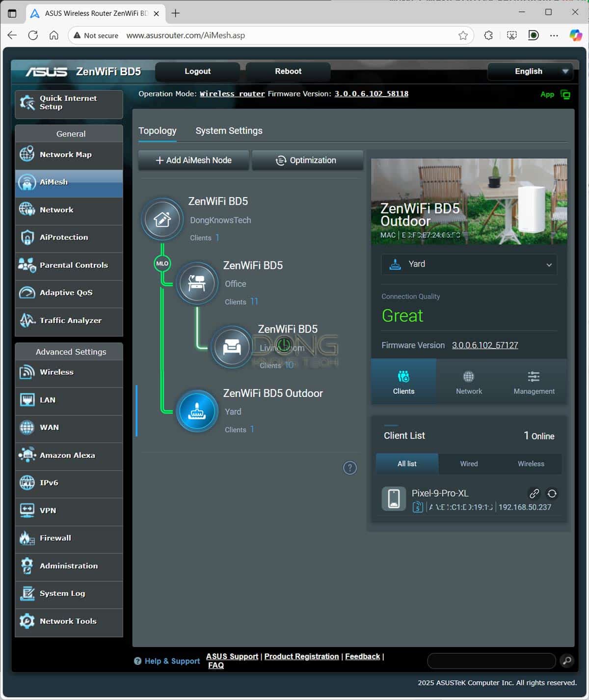Select the Network Map globe icon

(x=27, y=154)
